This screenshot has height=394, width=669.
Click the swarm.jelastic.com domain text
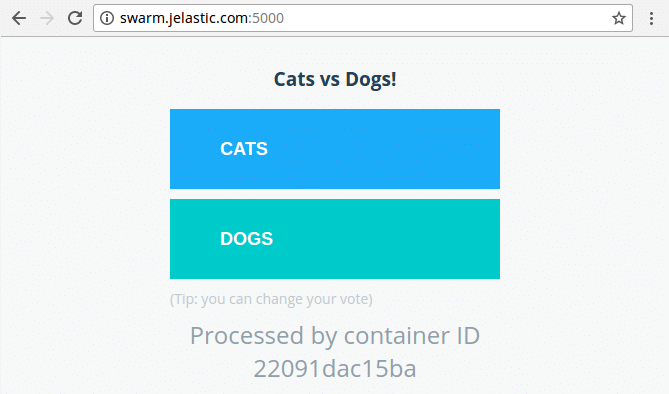click(184, 18)
